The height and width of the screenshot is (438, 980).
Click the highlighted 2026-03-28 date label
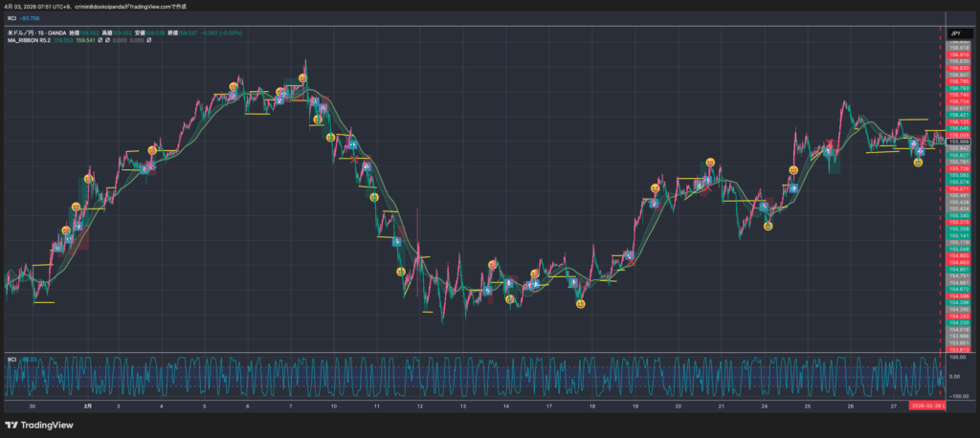(x=927, y=406)
